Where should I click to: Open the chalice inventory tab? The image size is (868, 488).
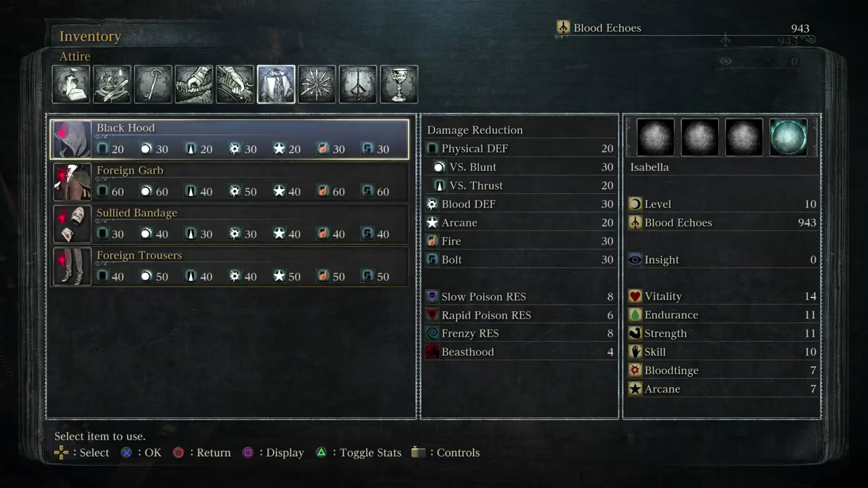point(399,84)
